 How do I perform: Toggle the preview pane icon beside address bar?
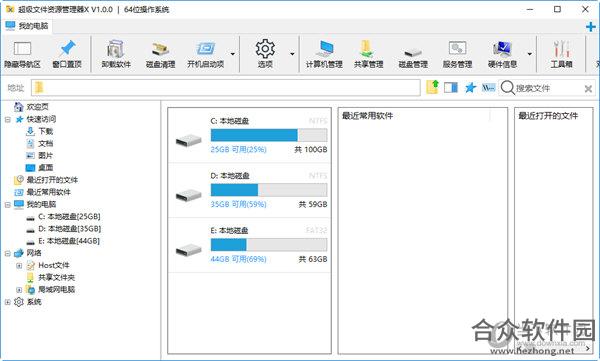point(451,88)
